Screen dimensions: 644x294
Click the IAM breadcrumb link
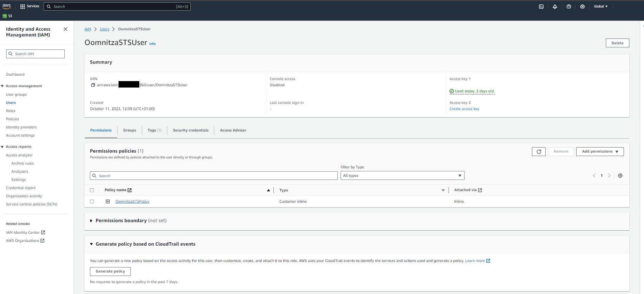pos(88,29)
